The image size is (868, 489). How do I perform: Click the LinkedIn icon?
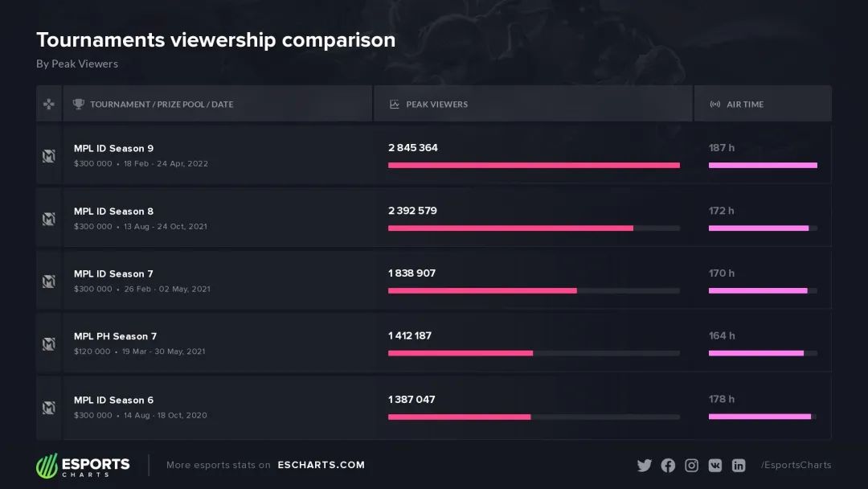[x=739, y=465]
